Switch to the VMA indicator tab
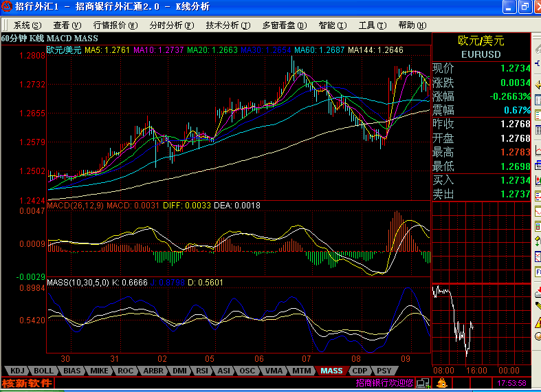The height and width of the screenshot is (392, 541). coord(274,371)
